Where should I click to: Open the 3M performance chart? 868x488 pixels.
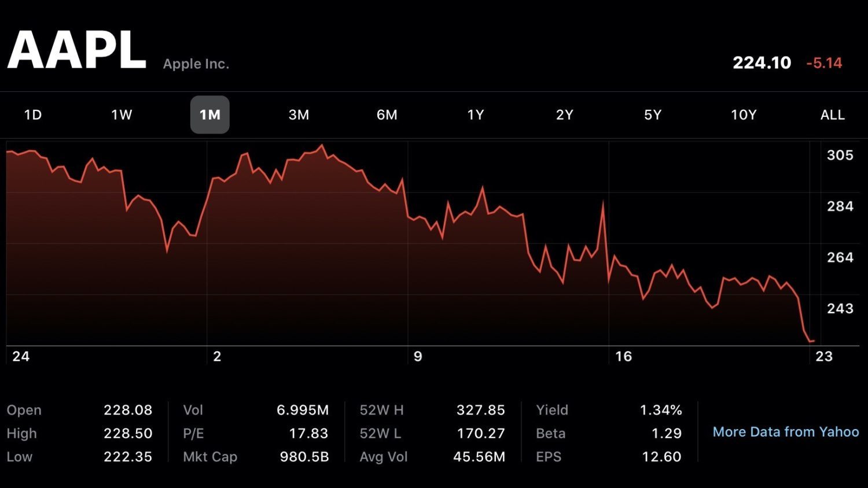299,114
